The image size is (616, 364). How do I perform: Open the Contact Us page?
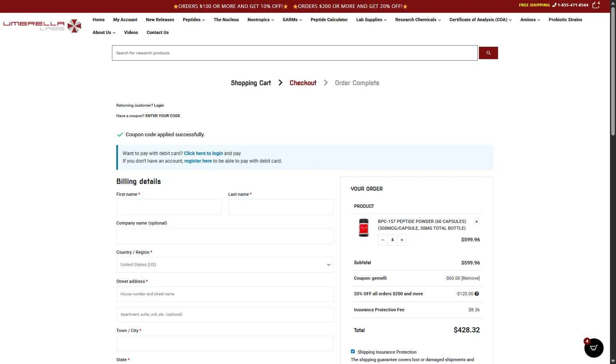click(x=157, y=32)
